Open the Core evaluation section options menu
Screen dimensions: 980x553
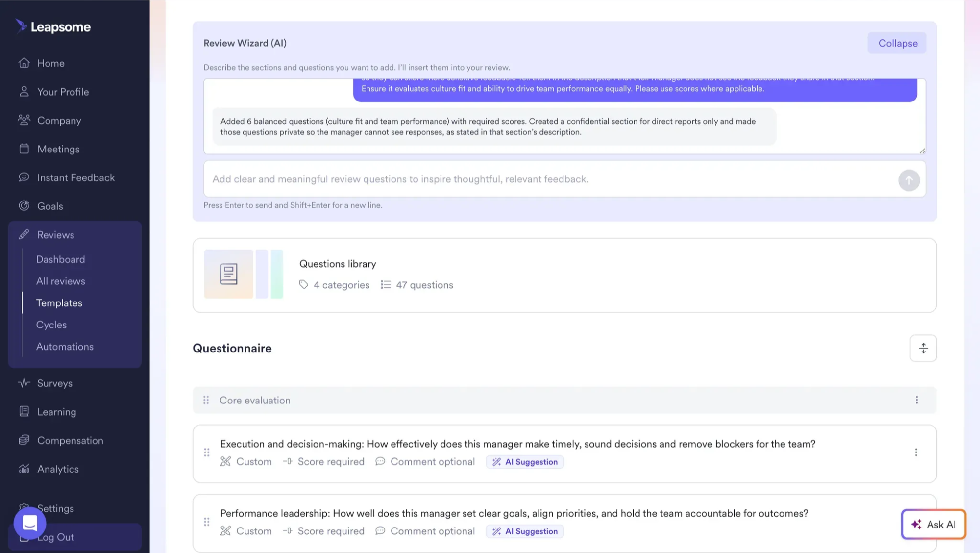coord(917,400)
